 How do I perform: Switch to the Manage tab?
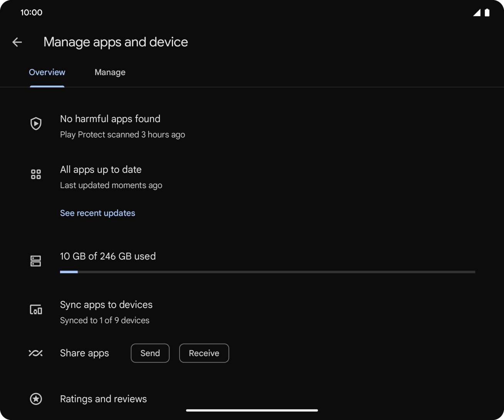(x=110, y=72)
